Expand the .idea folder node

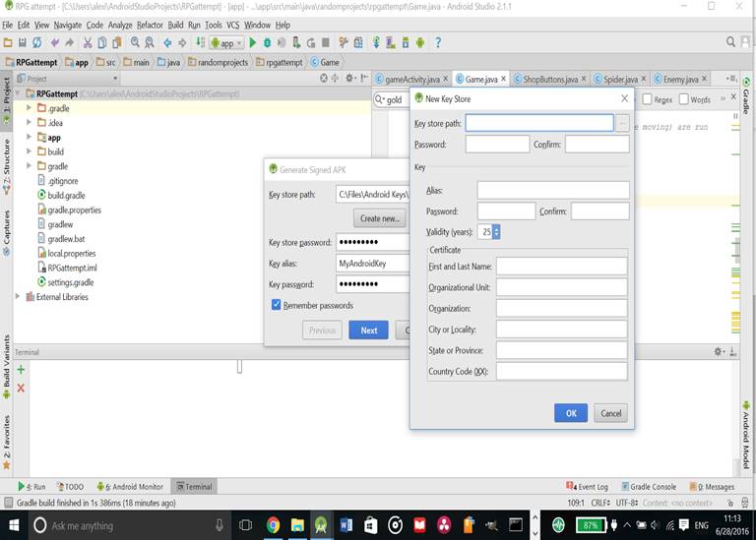29,122
